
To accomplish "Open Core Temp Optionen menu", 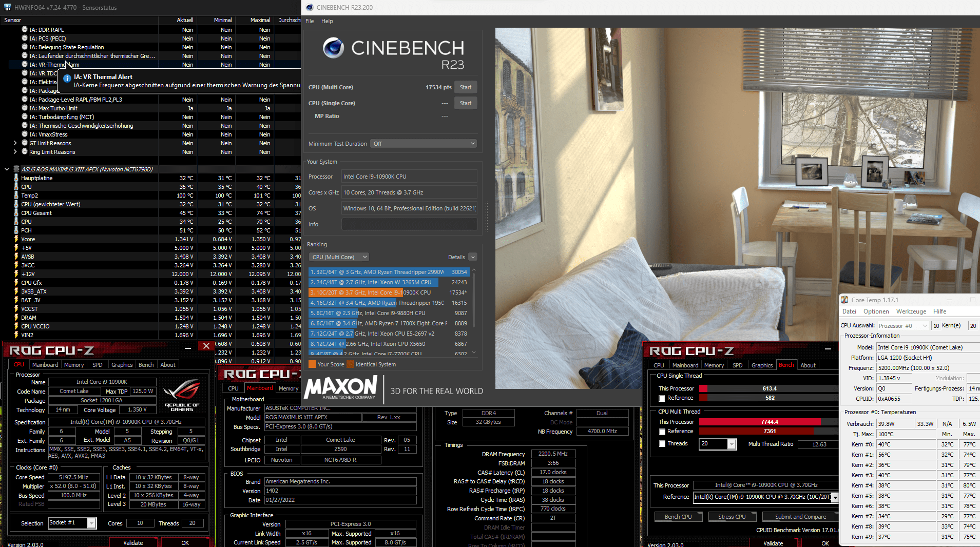I will (x=876, y=311).
